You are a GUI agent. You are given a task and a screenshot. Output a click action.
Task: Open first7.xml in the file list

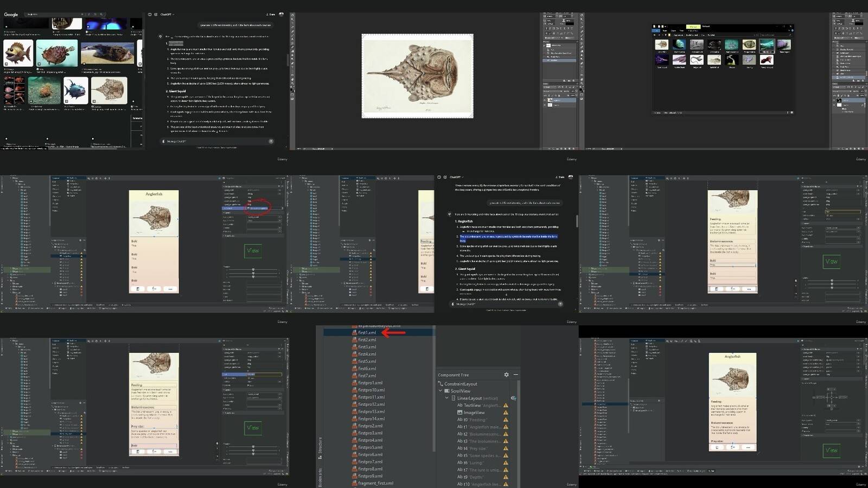[367, 376]
